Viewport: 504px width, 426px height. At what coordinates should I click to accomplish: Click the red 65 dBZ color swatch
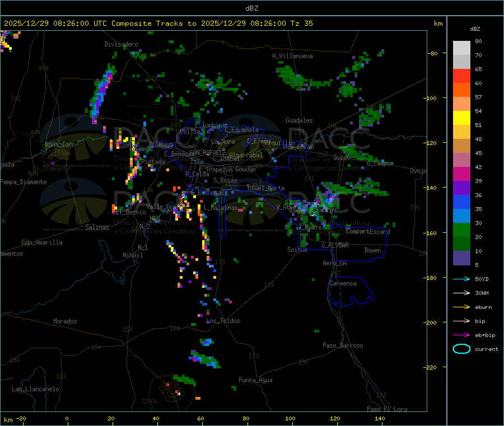(x=461, y=76)
